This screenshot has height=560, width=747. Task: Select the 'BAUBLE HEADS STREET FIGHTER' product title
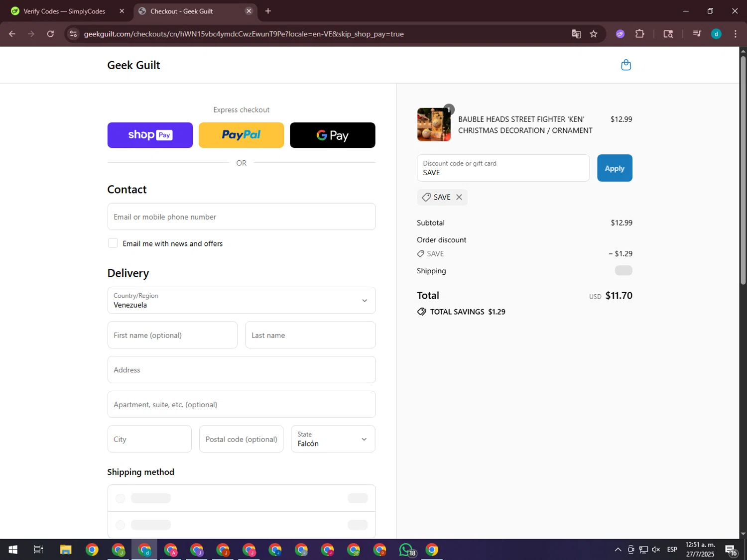[x=525, y=125]
